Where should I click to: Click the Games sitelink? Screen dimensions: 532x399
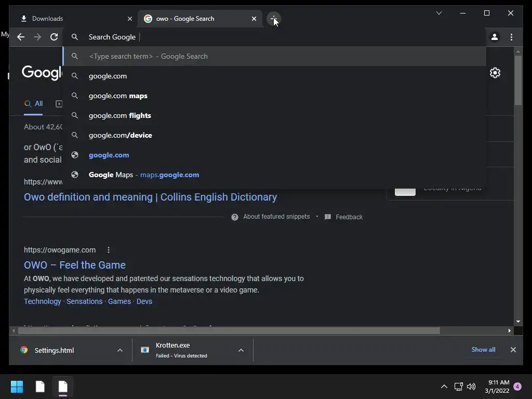(119, 301)
